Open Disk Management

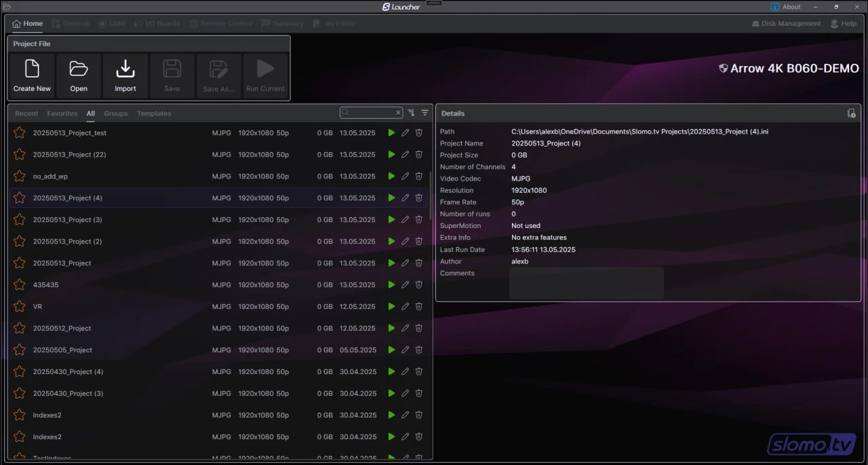click(x=786, y=24)
